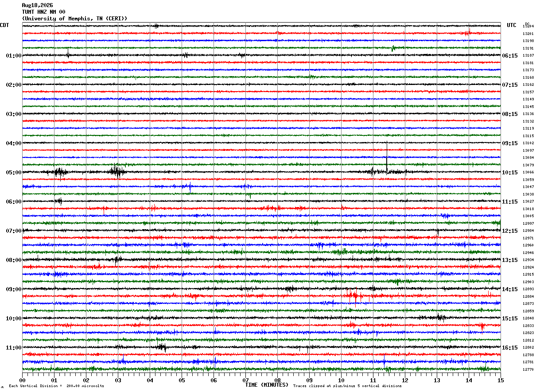The width and height of the screenshot is (536, 392).
Task: Click the 13:15 UTC time label
Action: pos(510,260)
